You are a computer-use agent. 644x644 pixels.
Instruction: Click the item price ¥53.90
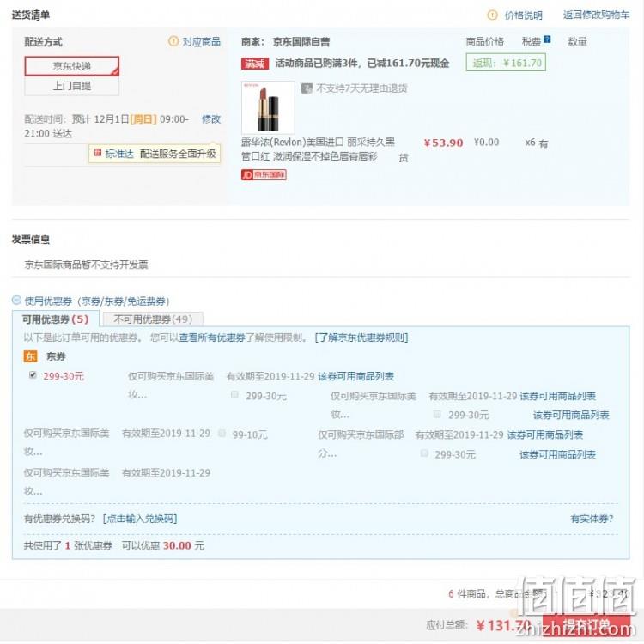coord(444,143)
